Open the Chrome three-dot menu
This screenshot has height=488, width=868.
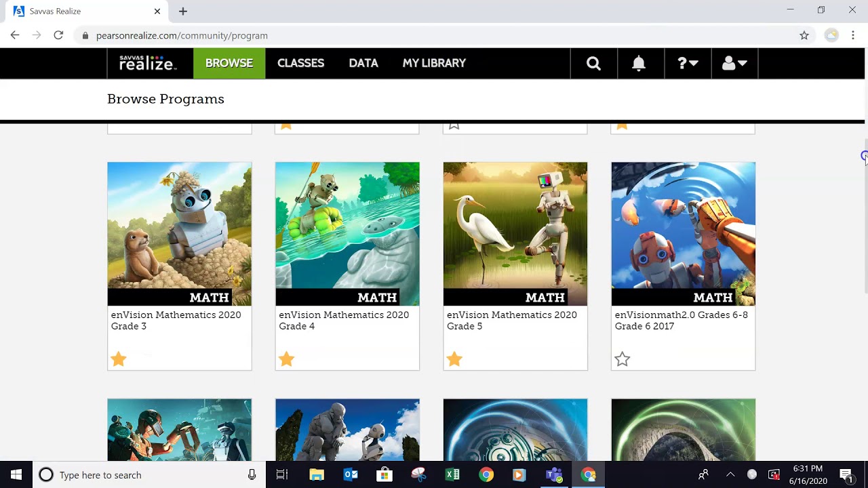coord(853,35)
